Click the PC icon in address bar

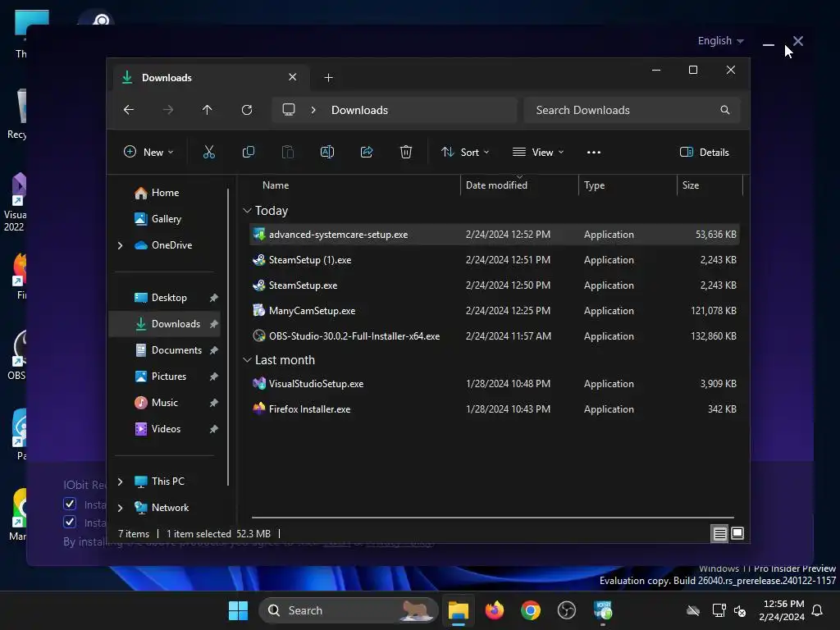[289, 109]
